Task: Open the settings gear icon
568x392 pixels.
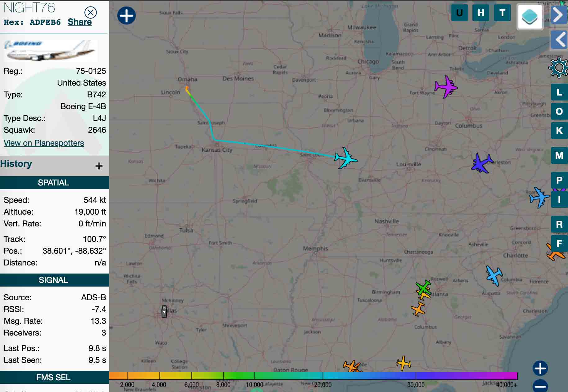Action: (558, 68)
